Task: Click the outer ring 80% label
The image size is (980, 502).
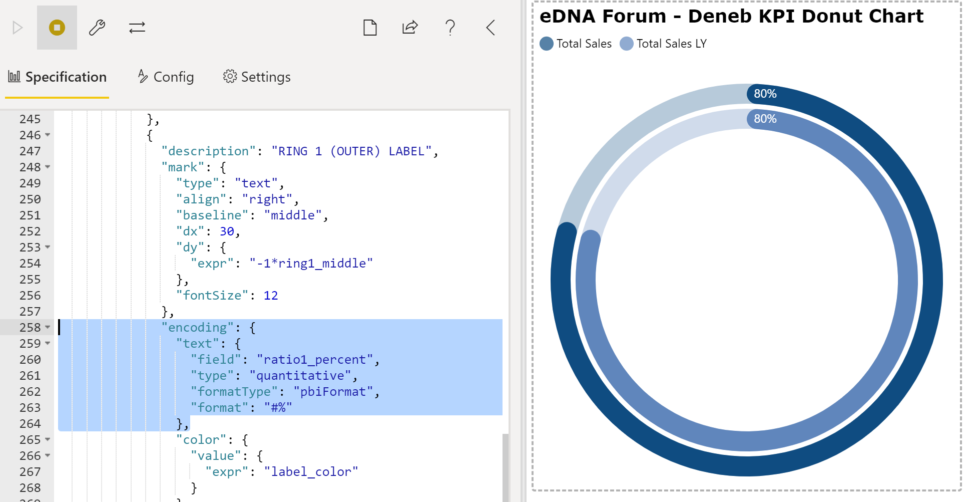Action: (x=765, y=94)
